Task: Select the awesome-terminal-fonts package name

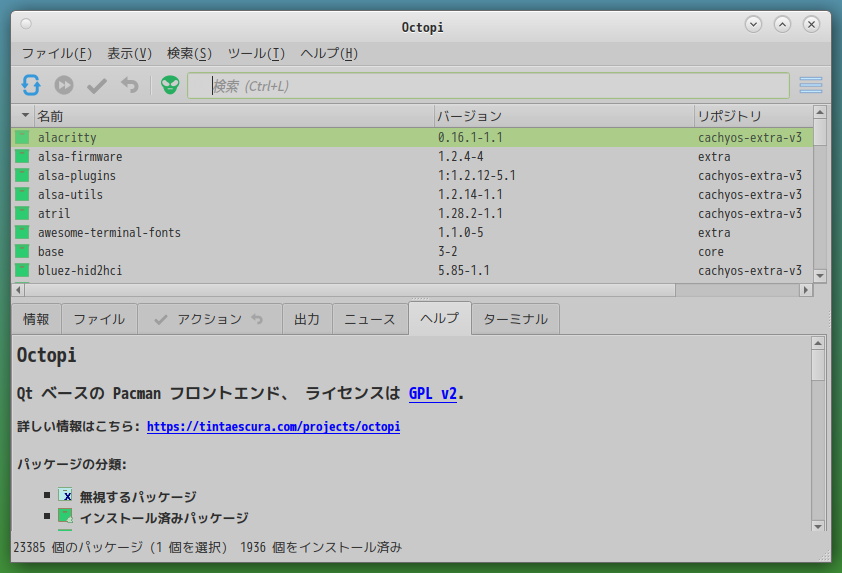Action: (x=110, y=232)
